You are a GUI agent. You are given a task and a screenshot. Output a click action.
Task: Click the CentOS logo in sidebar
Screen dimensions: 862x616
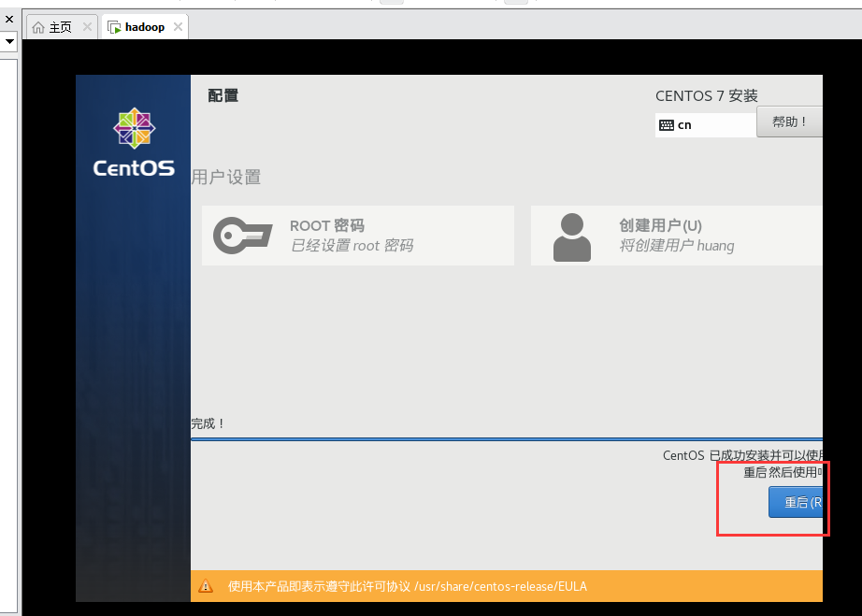pos(134,142)
